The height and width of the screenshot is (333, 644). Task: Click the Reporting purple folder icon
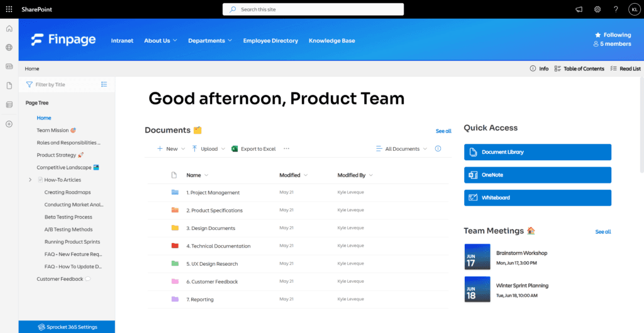[175, 299]
